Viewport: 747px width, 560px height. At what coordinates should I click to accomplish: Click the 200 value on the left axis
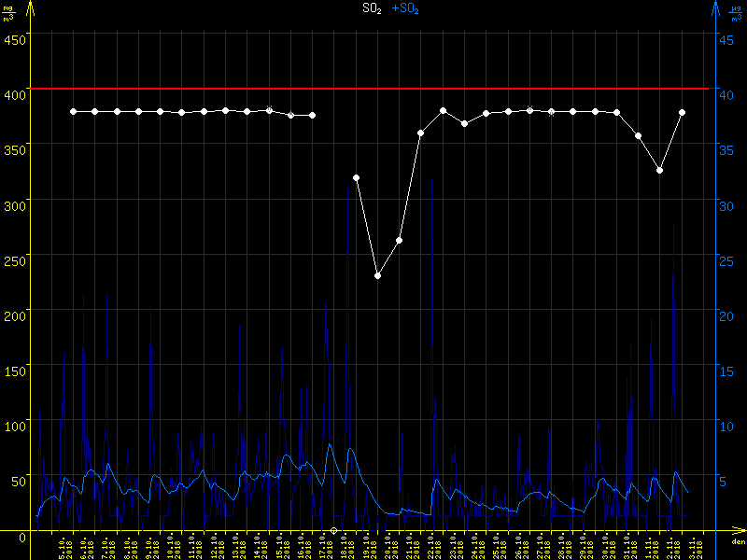[14, 315]
